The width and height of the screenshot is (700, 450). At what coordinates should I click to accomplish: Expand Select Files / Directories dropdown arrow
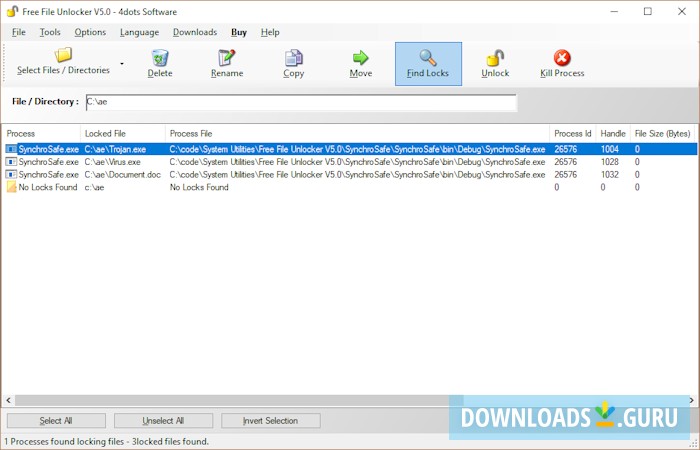pos(121,64)
